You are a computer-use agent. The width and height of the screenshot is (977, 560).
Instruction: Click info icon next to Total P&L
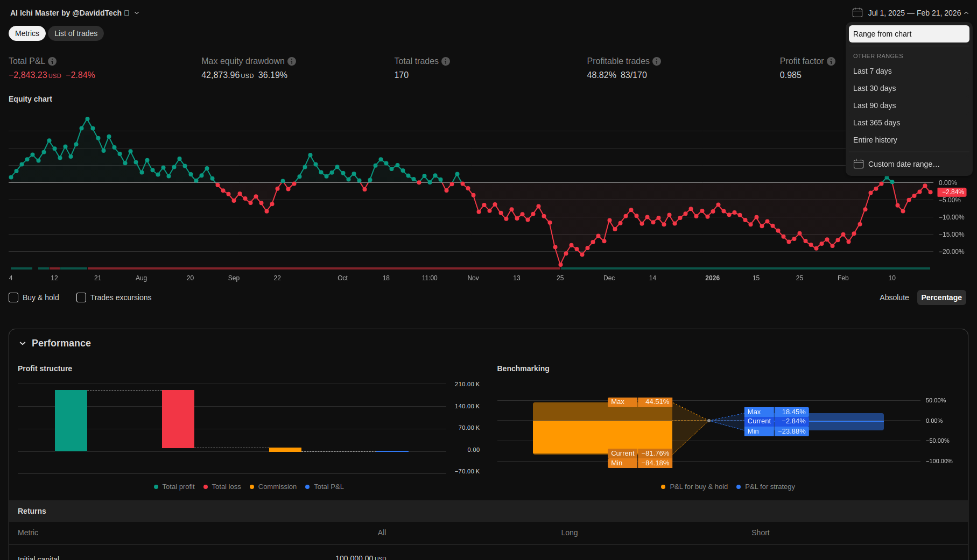[x=52, y=61]
